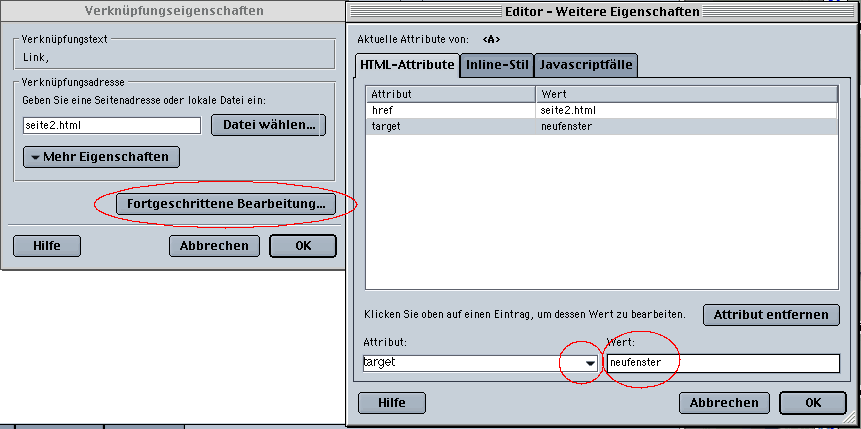861x429 pixels.
Task: Open Fortgeschrittene Bearbeitung...
Action: [x=226, y=204]
